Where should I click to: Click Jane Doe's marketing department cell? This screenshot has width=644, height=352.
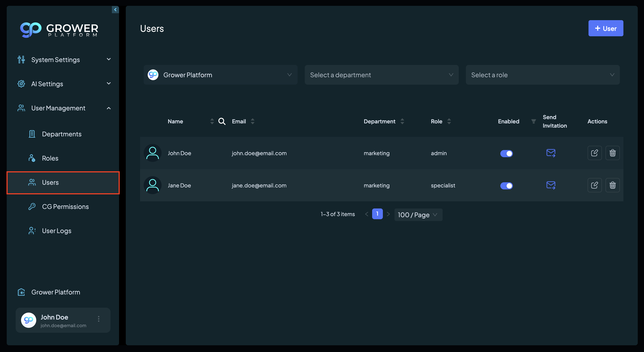click(x=377, y=185)
